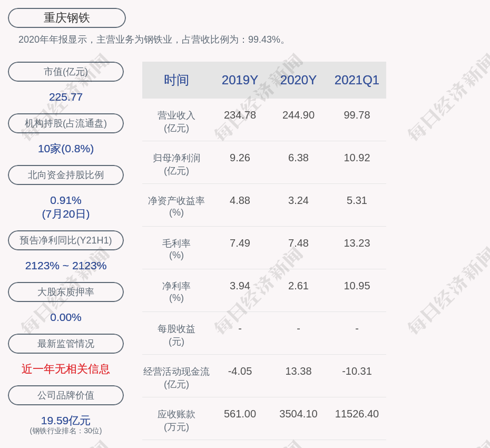Open the 大股东质押率 label
This screenshot has height=448, width=490.
[66, 292]
